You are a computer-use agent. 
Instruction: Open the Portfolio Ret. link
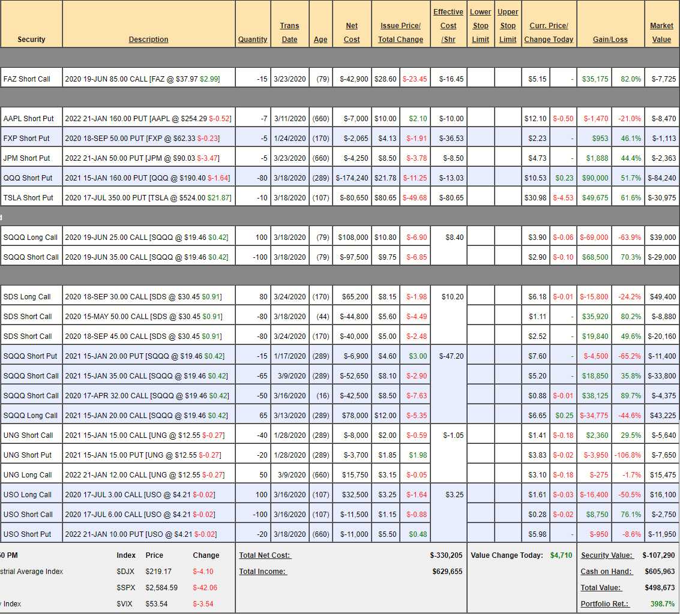[x=605, y=604]
